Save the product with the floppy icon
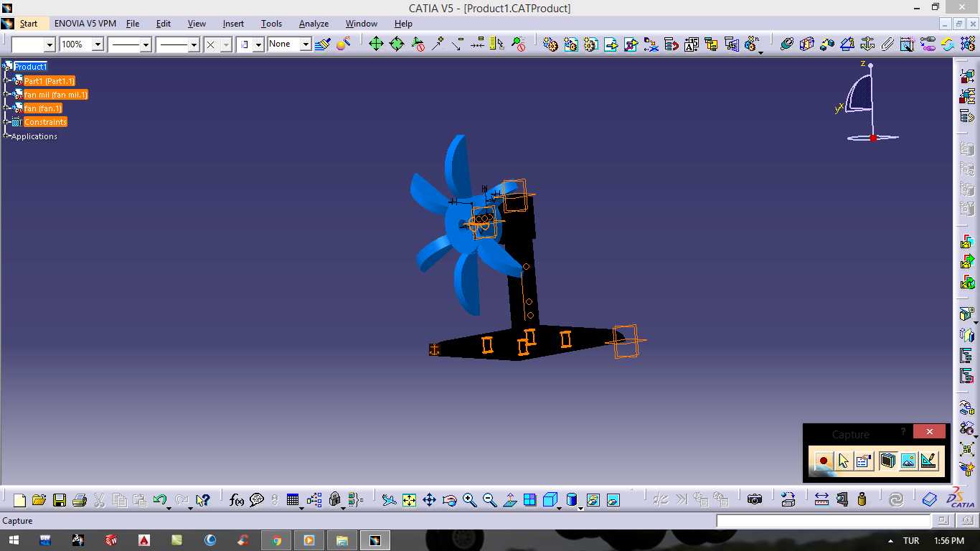 pos(59,500)
